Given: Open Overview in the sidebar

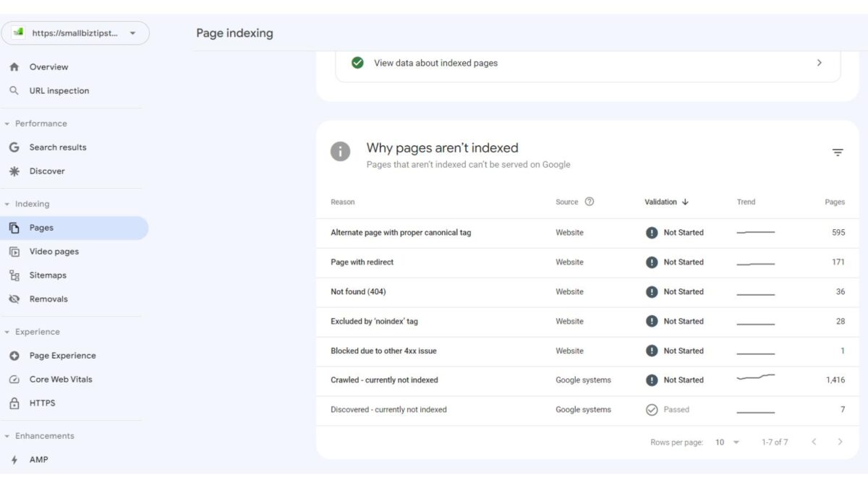Looking at the screenshot, I should click(48, 67).
